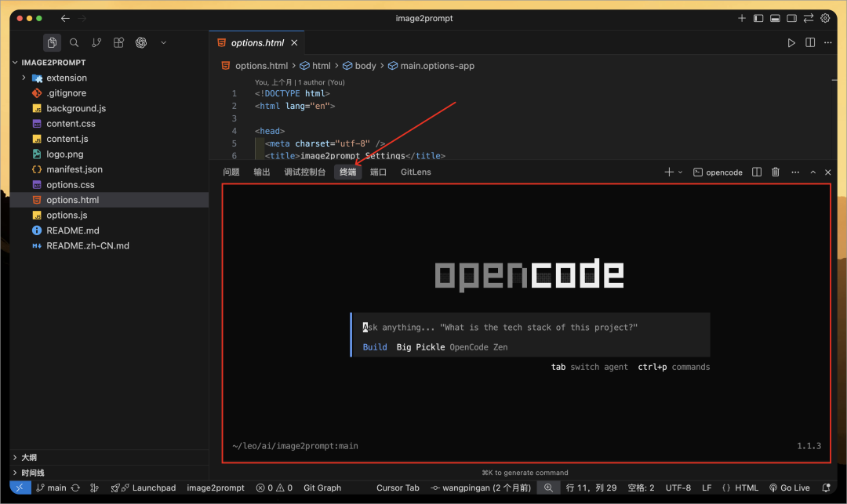847x504 pixels.
Task: Open README.md in the explorer
Action: pyautogui.click(x=72, y=230)
